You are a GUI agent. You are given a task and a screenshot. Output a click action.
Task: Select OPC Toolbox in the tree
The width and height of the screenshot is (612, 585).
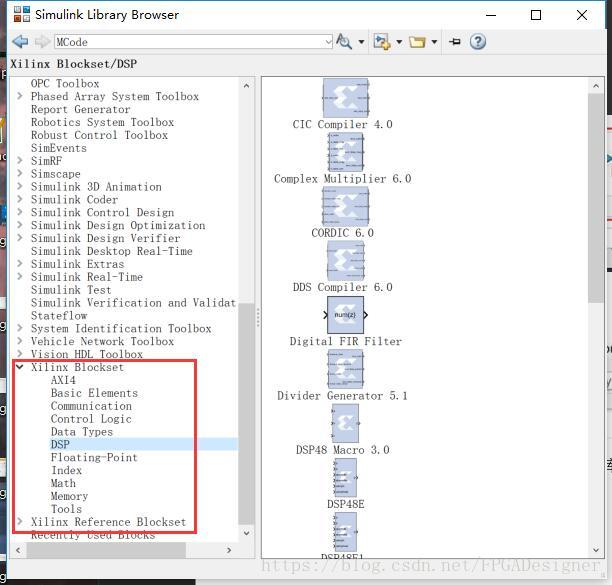[65, 84]
